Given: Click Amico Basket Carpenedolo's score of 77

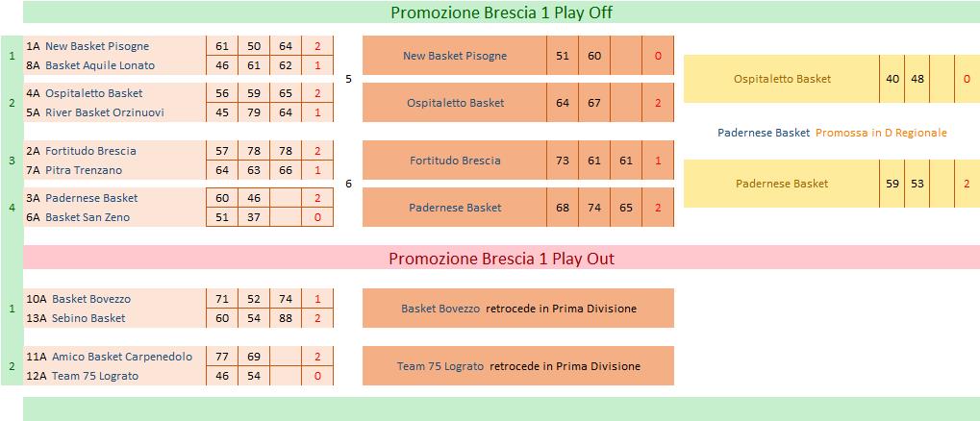Looking at the screenshot, I should (x=223, y=357).
